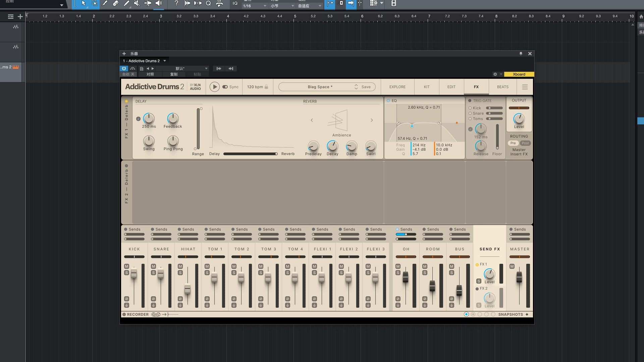The width and height of the screenshot is (644, 362).
Task: Expand the dropdown next to gear icon
Action: (x=501, y=74)
